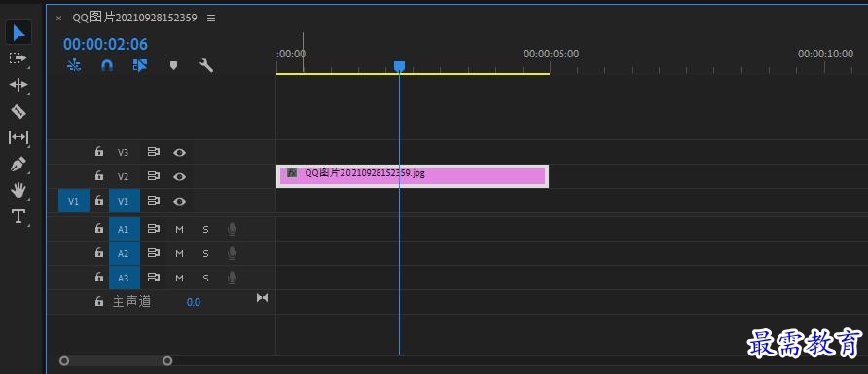The image size is (868, 374).
Task: Click the master track output assignment icon
Action: [x=262, y=298]
